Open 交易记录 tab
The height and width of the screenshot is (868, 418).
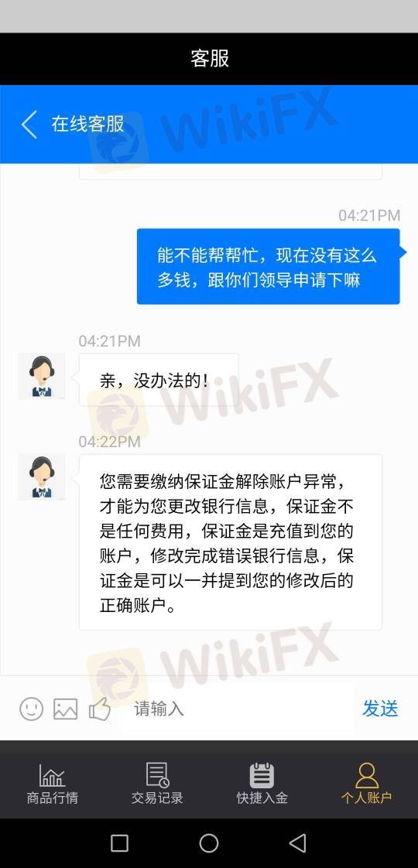157,784
